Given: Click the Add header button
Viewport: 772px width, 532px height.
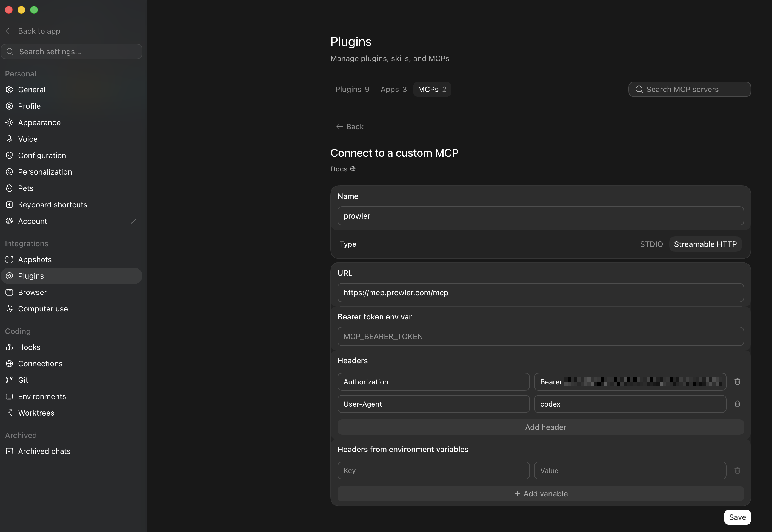Looking at the screenshot, I should (540, 427).
